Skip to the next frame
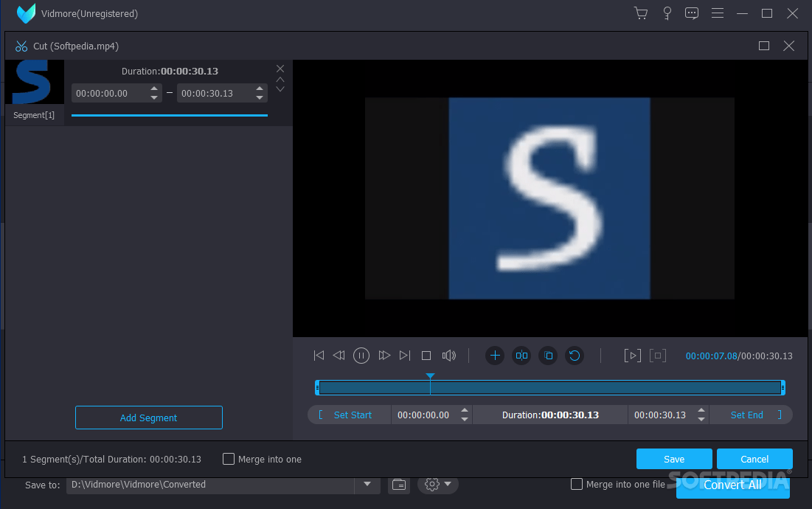Viewport: 812px width, 509px height. 404,355
